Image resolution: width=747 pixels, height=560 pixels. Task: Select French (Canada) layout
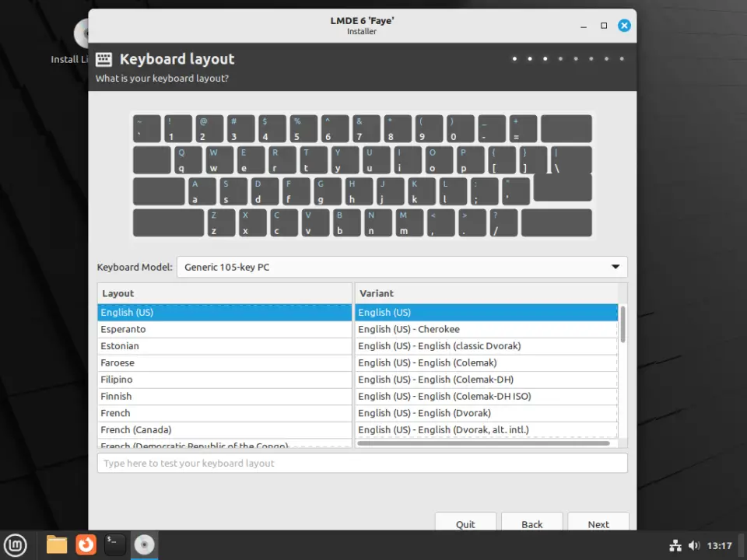pyautogui.click(x=225, y=429)
